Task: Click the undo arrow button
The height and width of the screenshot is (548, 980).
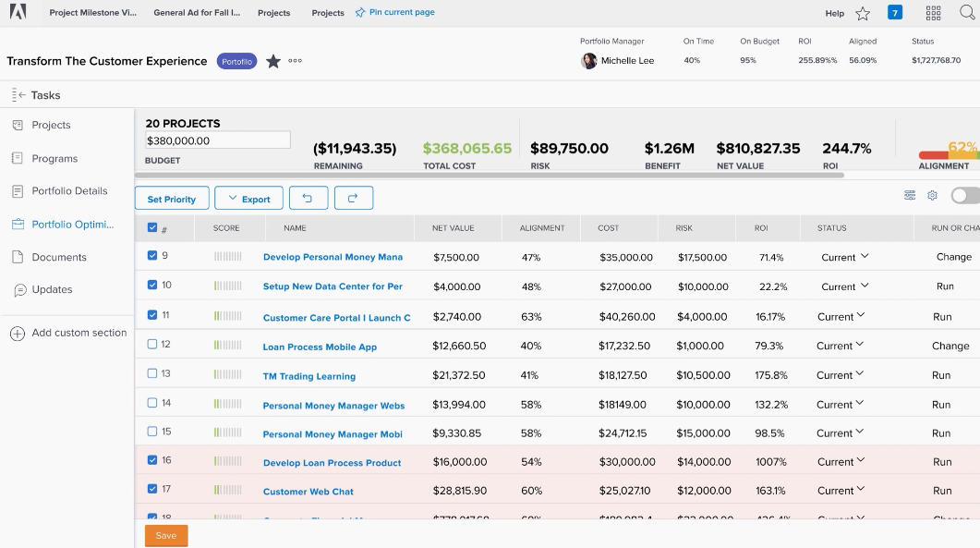Action: click(309, 199)
